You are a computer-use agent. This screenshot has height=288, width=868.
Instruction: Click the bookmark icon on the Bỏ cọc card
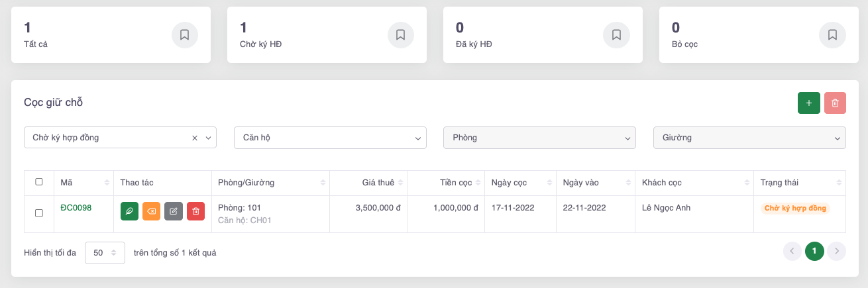point(832,35)
